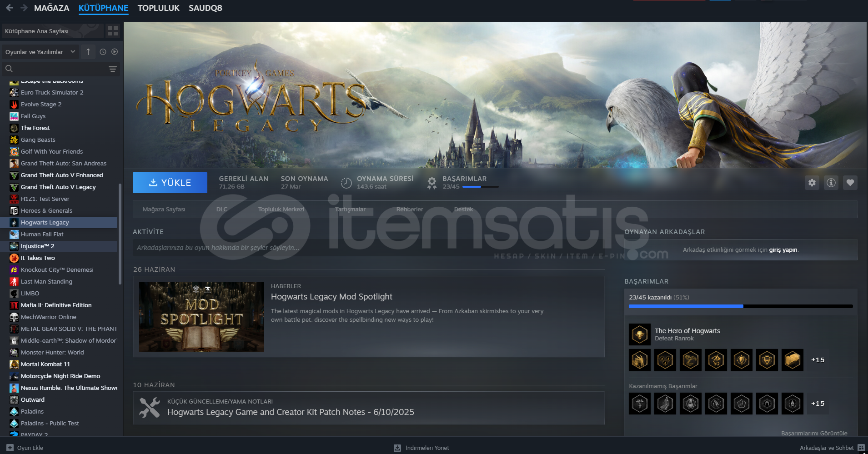Go back with the left arrow icon
The image size is (868, 454).
click(10, 8)
